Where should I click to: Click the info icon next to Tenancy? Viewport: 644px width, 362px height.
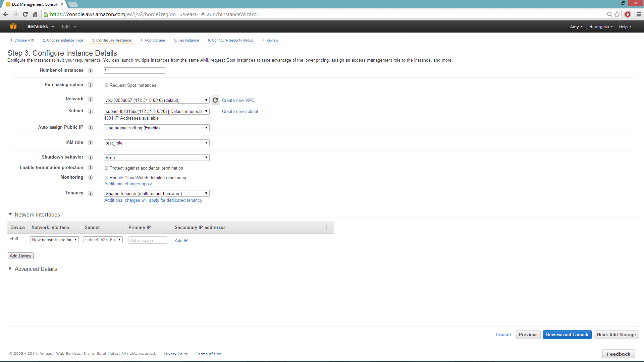pos(90,193)
